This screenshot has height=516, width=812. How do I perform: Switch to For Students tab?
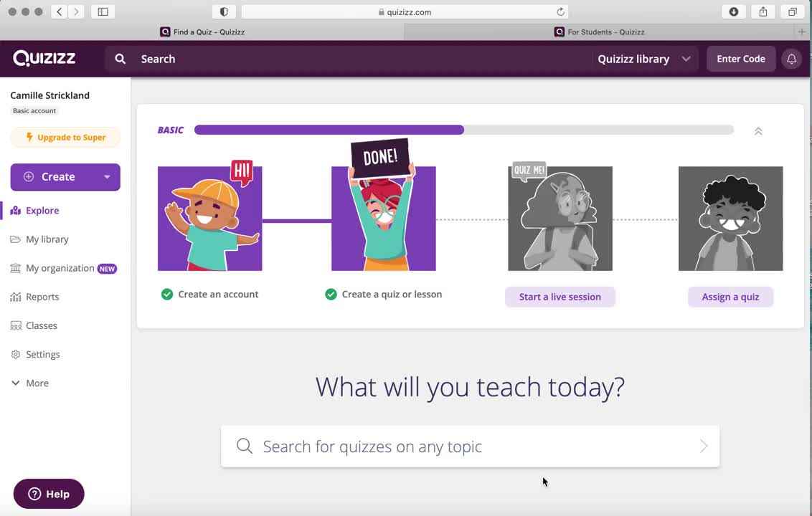point(599,32)
